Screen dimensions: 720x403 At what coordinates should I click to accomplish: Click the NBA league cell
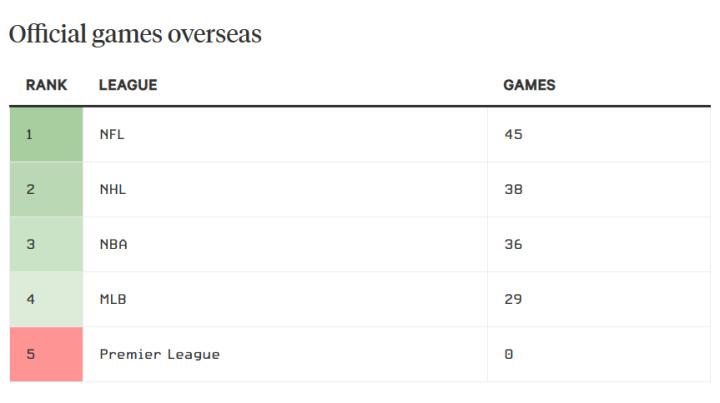(113, 245)
